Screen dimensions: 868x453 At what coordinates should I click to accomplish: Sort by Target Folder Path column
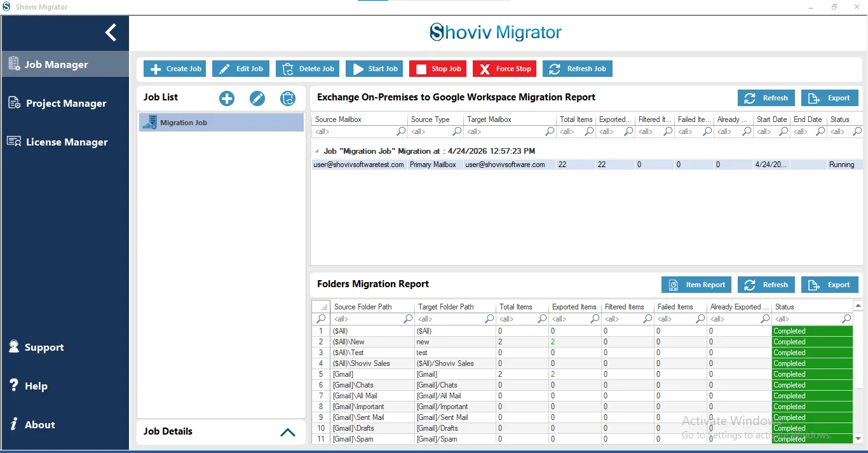pos(455,306)
